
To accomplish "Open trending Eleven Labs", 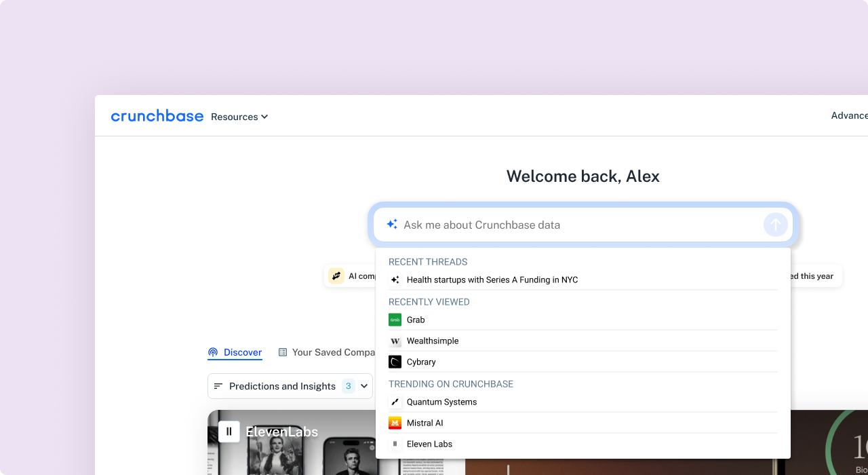I will (583, 444).
